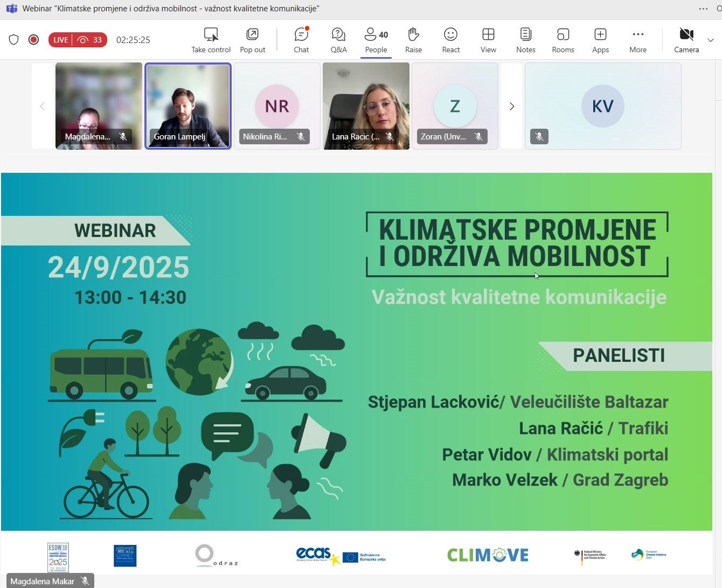Show next participants with right chevron
The height and width of the screenshot is (588, 722).
(x=511, y=107)
